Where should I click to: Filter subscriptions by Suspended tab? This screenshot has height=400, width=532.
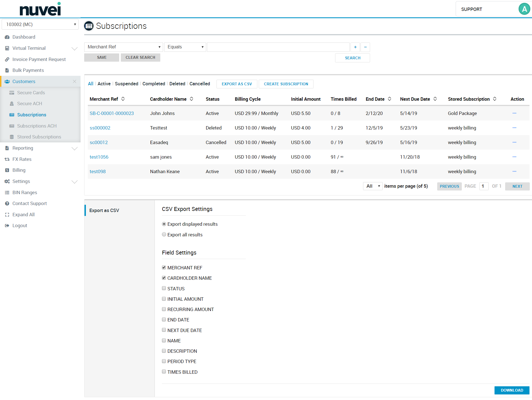coord(126,84)
